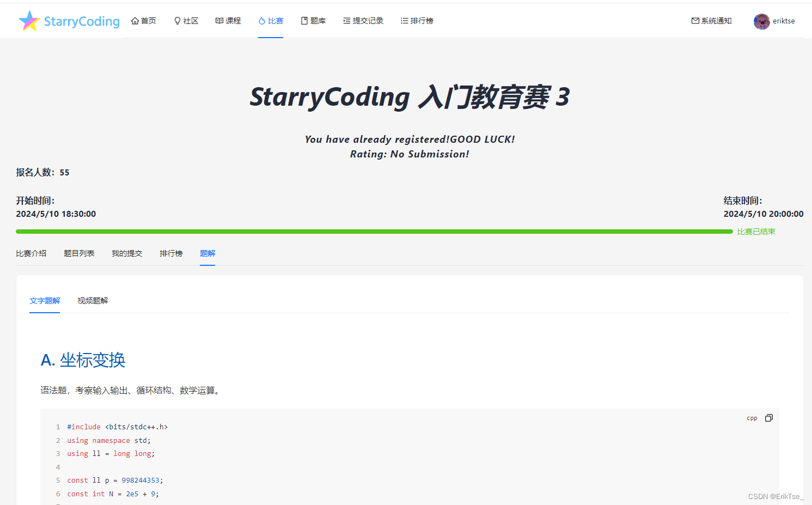Screen dimensions: 812x505
Task: Click the start time 2024/5/10 18:30:00
Action: click(56, 214)
